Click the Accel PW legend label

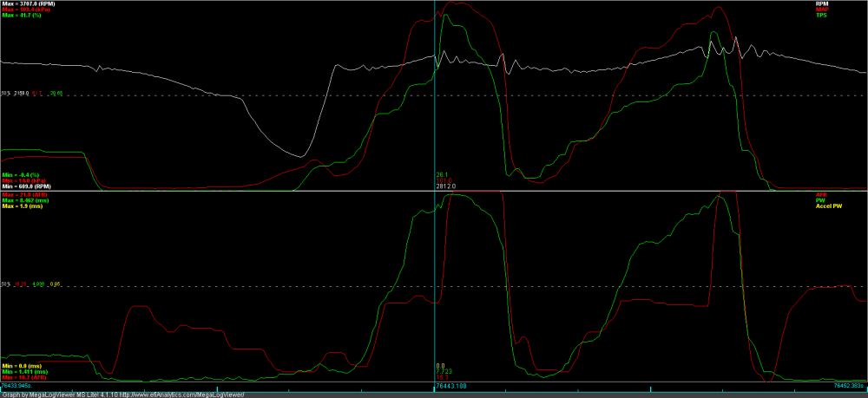(x=829, y=206)
